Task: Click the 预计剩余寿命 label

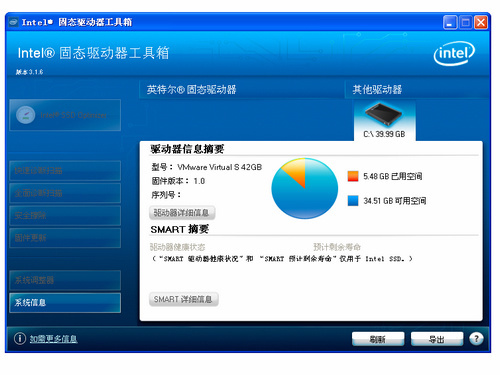Action: pyautogui.click(x=337, y=247)
